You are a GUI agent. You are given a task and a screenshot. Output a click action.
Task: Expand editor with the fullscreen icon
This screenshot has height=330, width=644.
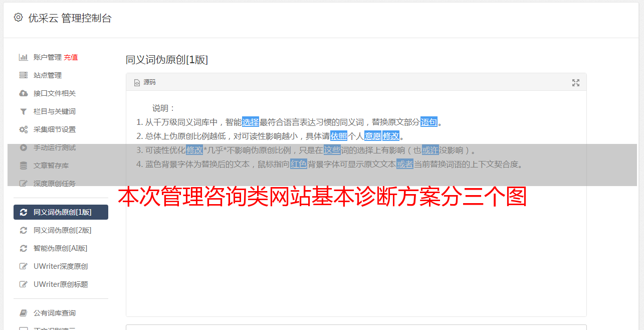pos(576,83)
